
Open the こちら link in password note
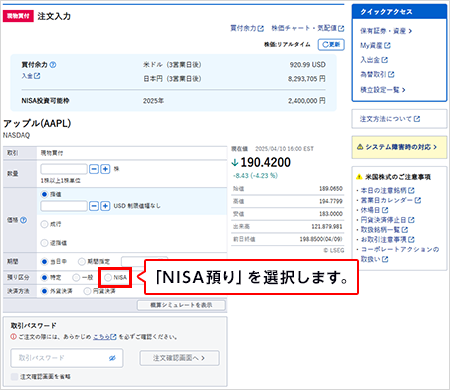click(105, 337)
